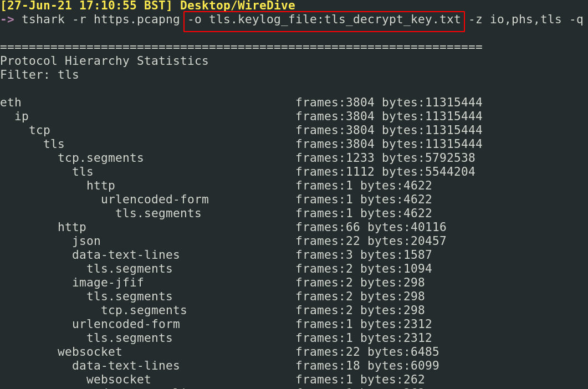Screen dimensions: 588x389
Task: Select the frames:22 bytes:20457 value
Action: (x=371, y=241)
